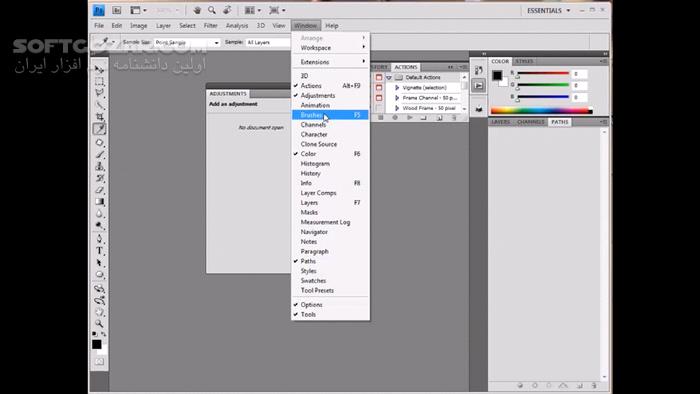The height and width of the screenshot is (394, 700).
Task: Switch to the Channels tab
Action: (x=530, y=122)
